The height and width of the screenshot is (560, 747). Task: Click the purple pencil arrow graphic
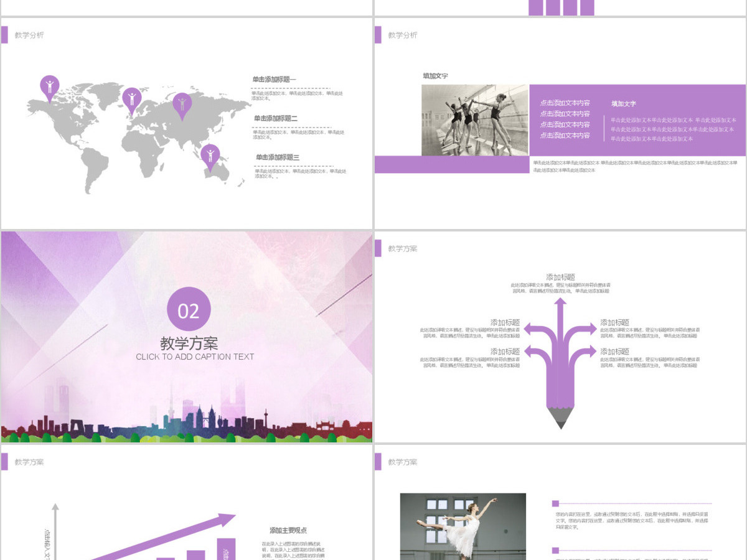point(560,363)
